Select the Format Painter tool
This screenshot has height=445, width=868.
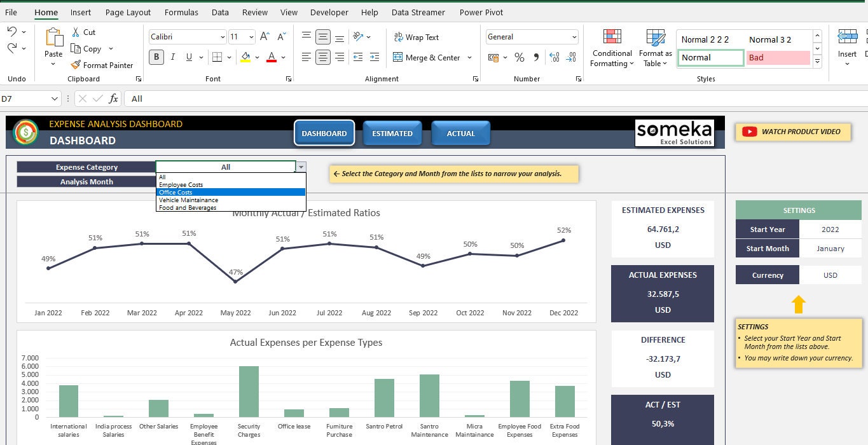pyautogui.click(x=103, y=65)
